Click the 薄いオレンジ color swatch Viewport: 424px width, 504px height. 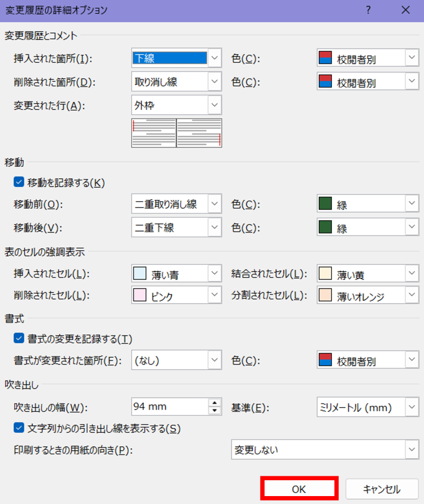click(326, 295)
